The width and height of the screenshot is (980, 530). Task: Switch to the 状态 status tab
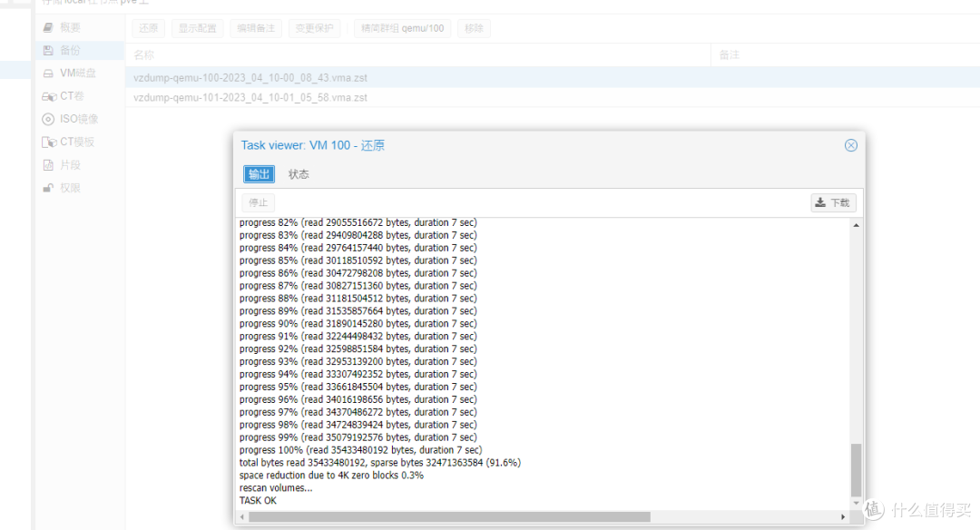299,174
